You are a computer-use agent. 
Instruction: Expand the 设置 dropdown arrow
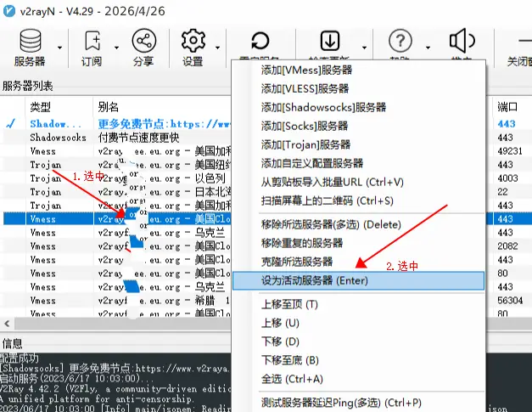point(217,48)
